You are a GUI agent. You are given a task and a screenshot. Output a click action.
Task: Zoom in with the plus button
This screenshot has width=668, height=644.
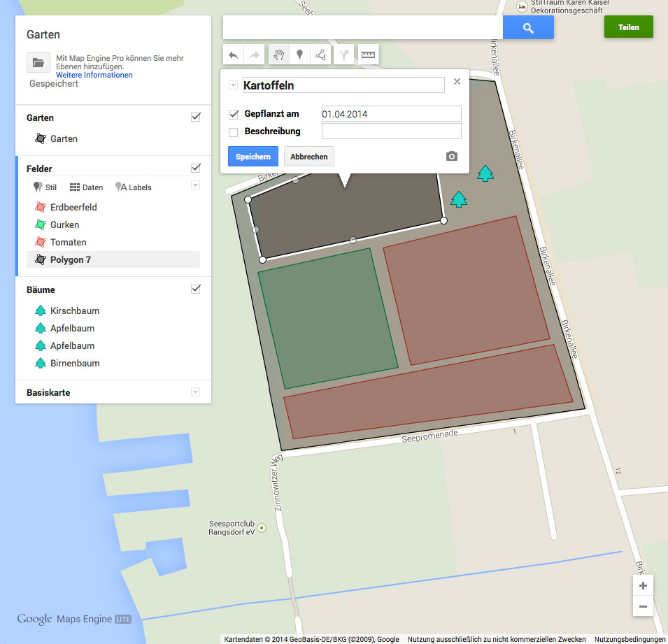[643, 586]
